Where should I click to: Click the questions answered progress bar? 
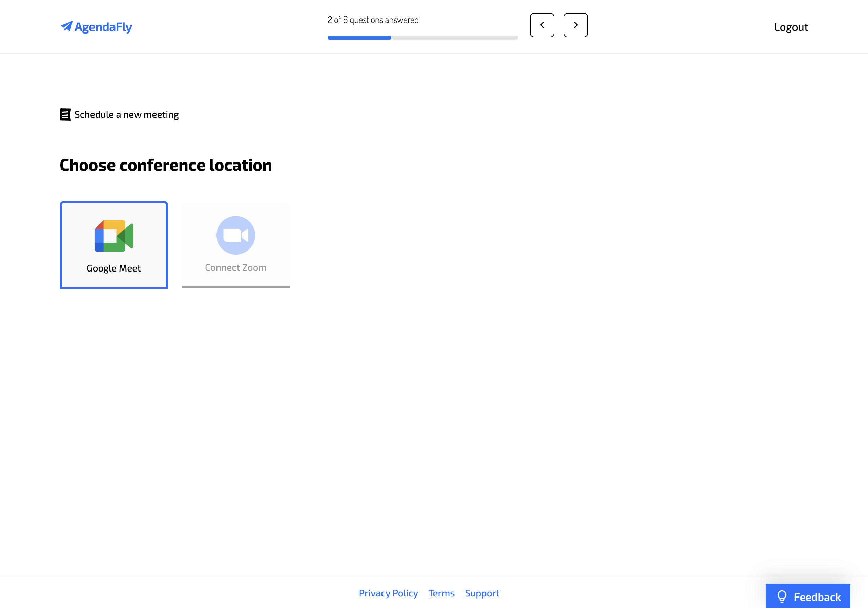[x=422, y=37]
